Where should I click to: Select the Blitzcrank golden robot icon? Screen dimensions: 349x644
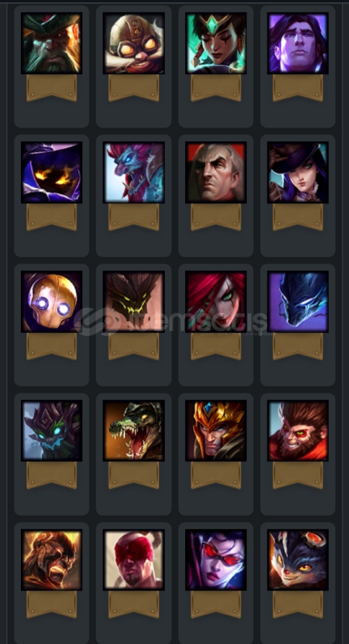click(52, 302)
